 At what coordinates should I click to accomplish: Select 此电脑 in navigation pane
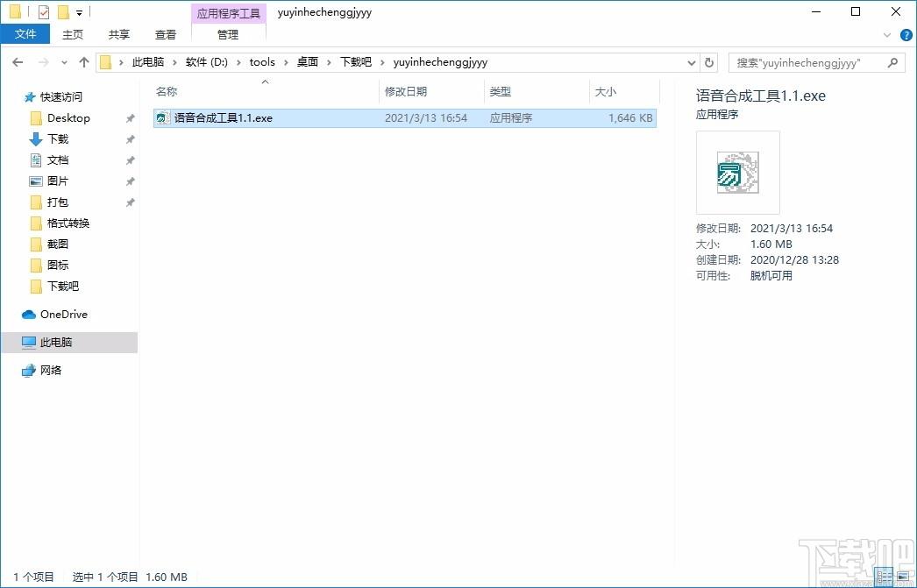pos(69,343)
